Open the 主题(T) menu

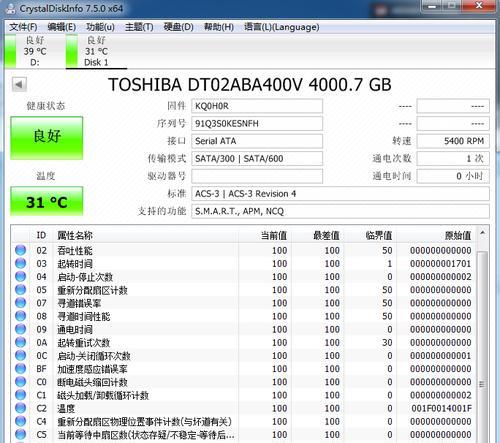pos(139,27)
